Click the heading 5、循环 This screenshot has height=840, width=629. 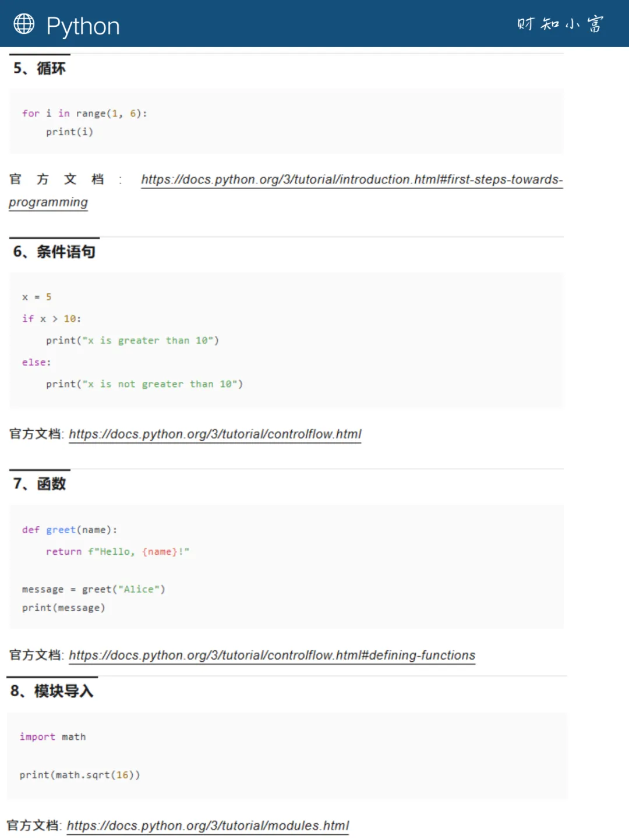(39, 69)
